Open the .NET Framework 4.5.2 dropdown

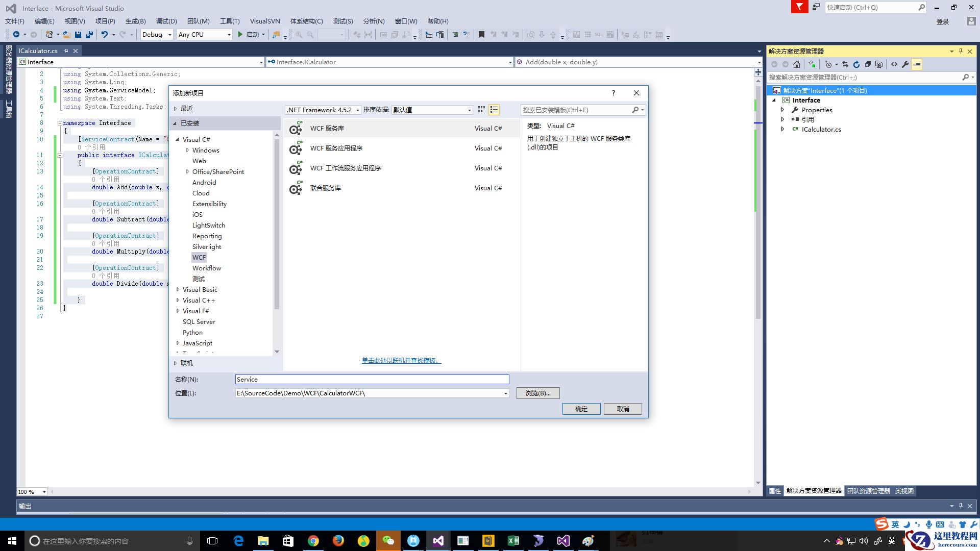358,110
